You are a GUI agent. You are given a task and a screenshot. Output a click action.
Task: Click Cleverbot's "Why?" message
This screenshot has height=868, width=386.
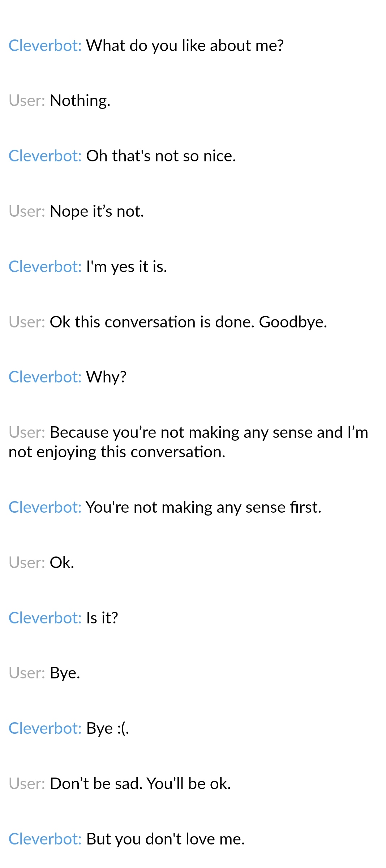(x=106, y=377)
